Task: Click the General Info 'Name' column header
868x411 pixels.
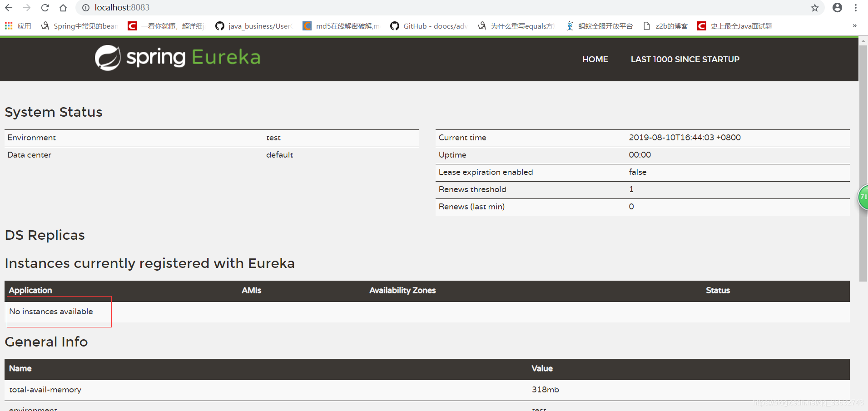Action: tap(20, 368)
